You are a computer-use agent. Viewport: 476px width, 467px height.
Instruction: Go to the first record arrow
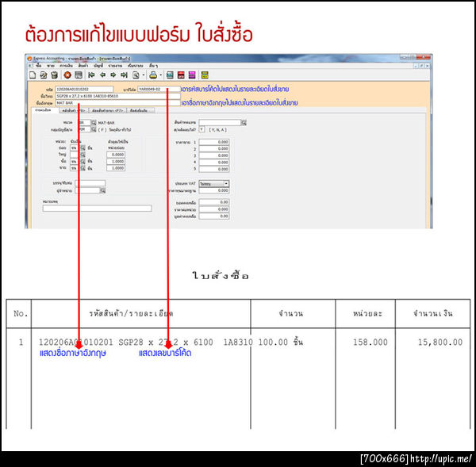(91, 75)
